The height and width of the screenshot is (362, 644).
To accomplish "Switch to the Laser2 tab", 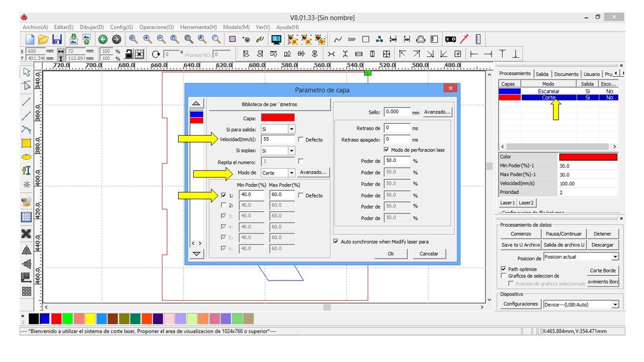I will (526, 203).
